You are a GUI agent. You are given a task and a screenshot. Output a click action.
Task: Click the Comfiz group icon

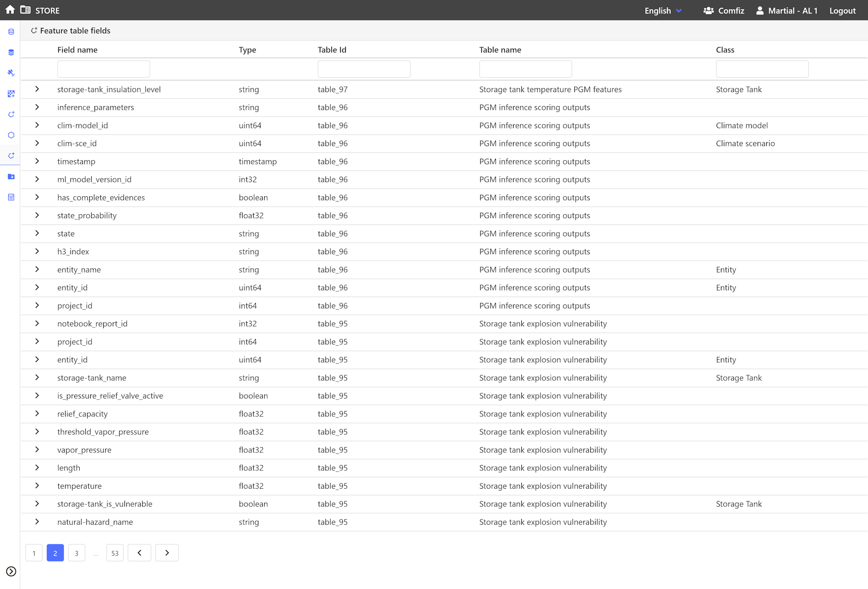708,11
